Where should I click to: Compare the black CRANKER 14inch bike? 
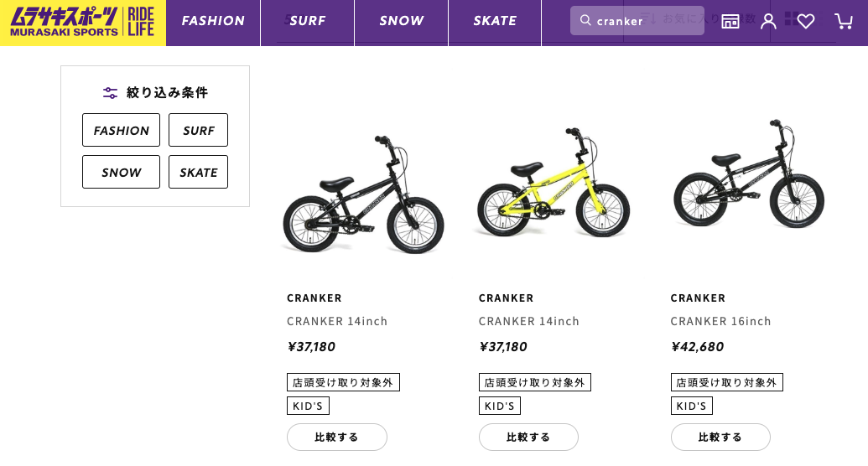click(x=336, y=437)
